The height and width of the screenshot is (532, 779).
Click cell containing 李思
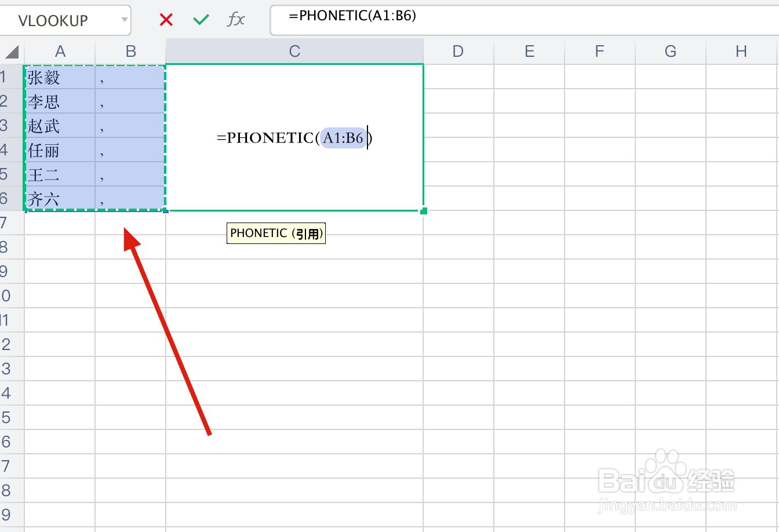(60, 101)
